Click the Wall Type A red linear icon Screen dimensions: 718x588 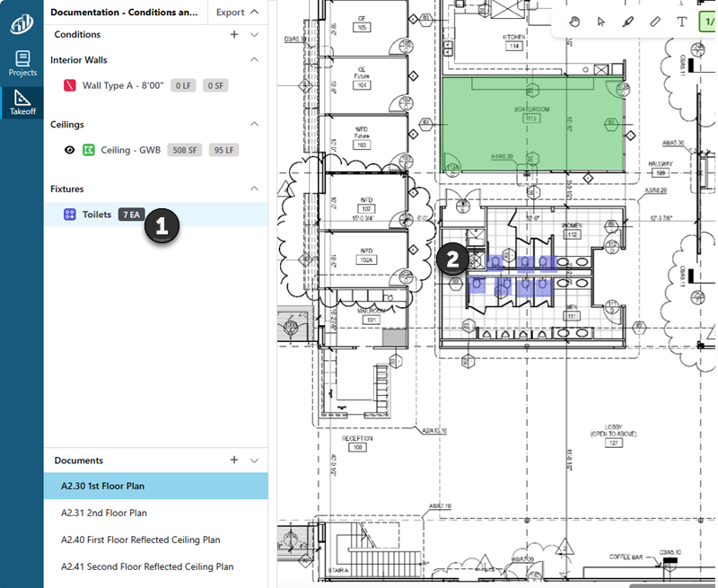pos(70,85)
